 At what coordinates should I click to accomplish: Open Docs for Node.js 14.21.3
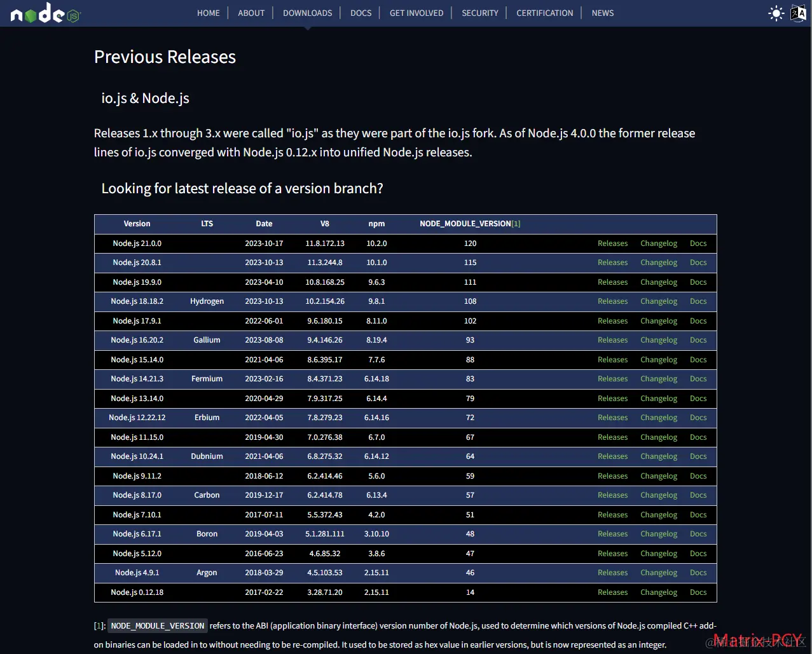pyautogui.click(x=698, y=379)
